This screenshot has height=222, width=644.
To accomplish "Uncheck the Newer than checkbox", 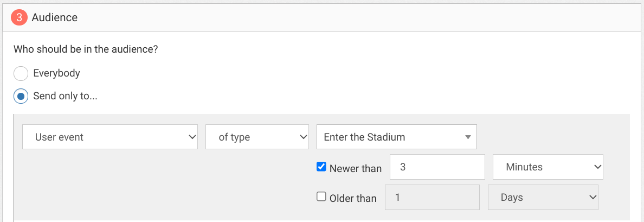I will click(321, 167).
